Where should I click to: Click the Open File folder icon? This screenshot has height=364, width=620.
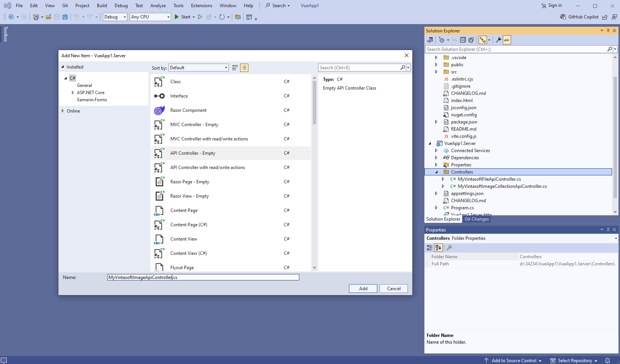(x=49, y=17)
